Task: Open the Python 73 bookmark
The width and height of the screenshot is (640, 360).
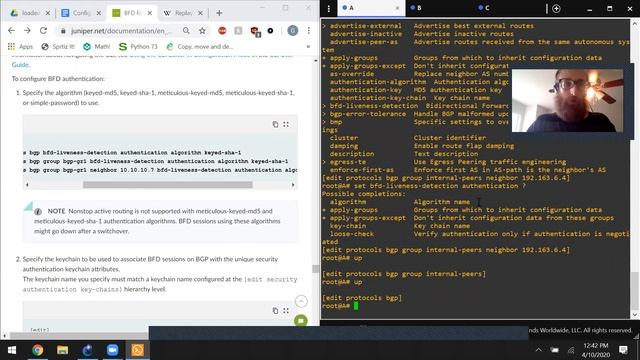Action: click(x=138, y=47)
